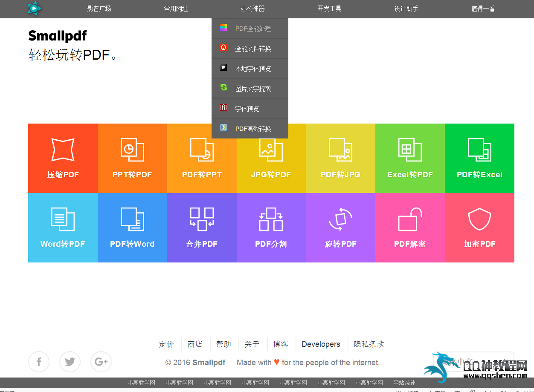534x392 pixels.
Task: Open the 常用网址 navigation menu
Action: [x=176, y=9]
